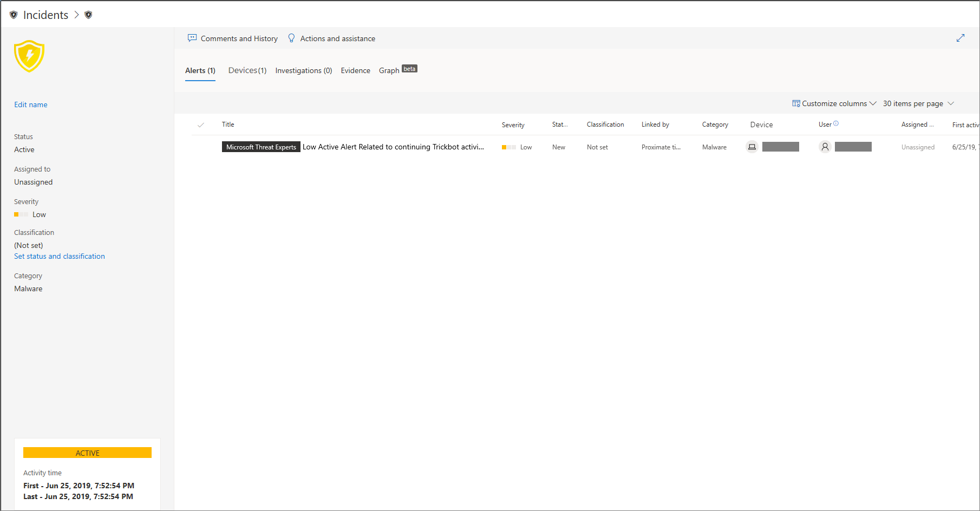Click Set status and classification link
The height and width of the screenshot is (511, 980).
[x=60, y=256]
